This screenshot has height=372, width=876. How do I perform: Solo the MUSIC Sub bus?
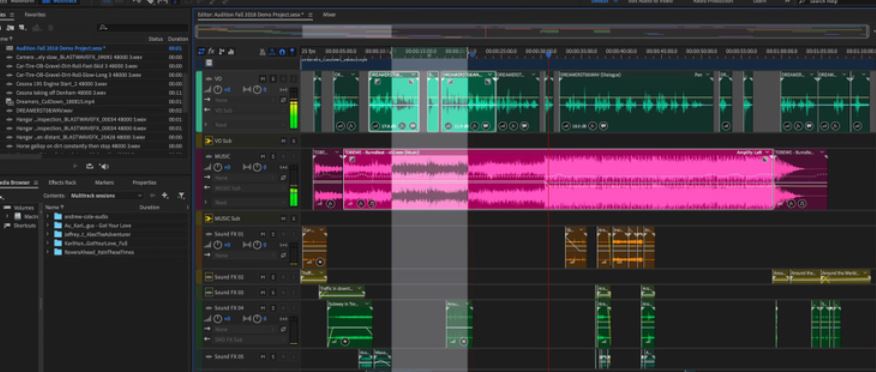click(293, 218)
